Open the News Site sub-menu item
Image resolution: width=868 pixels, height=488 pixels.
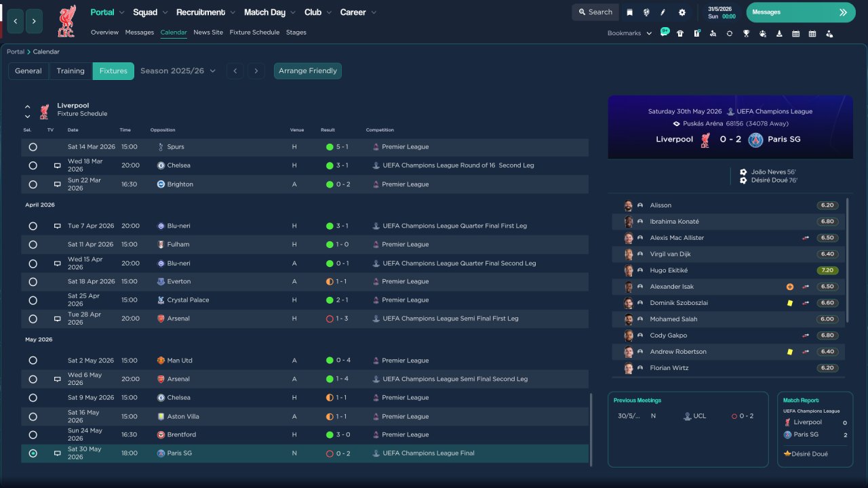pyautogui.click(x=208, y=33)
